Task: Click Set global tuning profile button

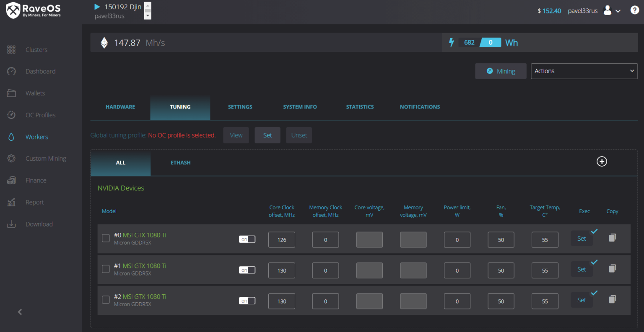Action: (267, 135)
